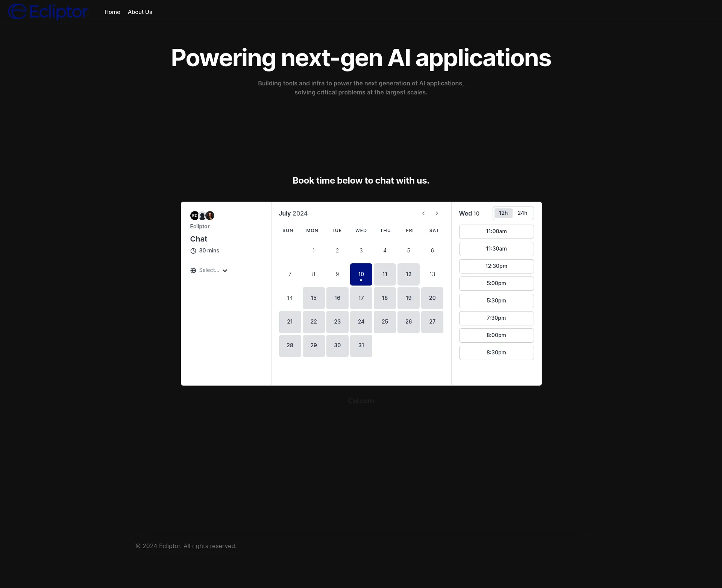Select the 7:30pm booking slot
This screenshot has height=588, width=722.
tap(496, 318)
